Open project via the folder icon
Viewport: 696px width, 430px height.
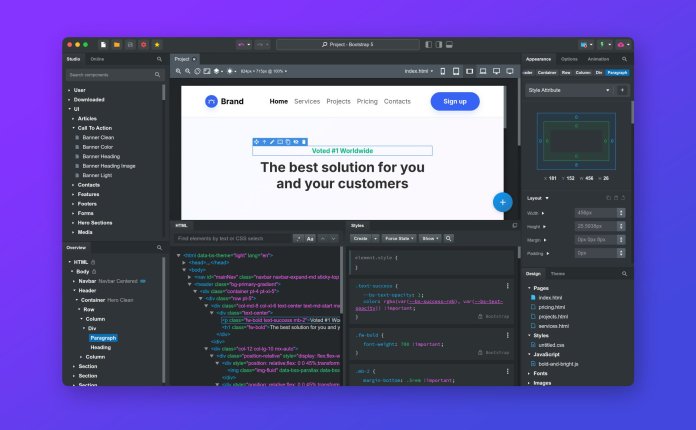click(117, 44)
